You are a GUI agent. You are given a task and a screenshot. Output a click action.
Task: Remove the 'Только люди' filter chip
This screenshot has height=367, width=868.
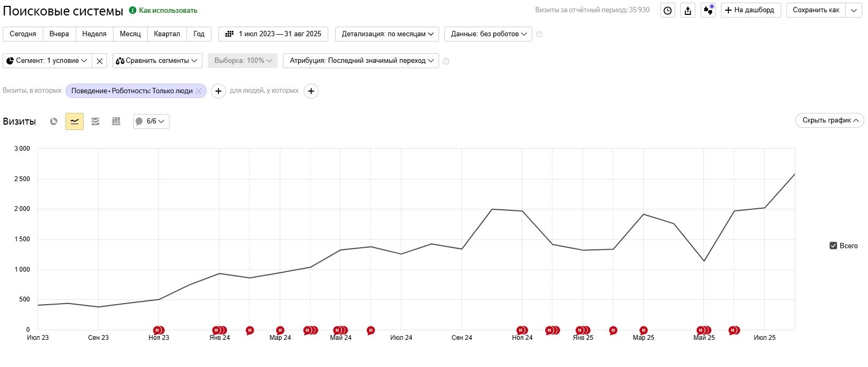(x=199, y=91)
